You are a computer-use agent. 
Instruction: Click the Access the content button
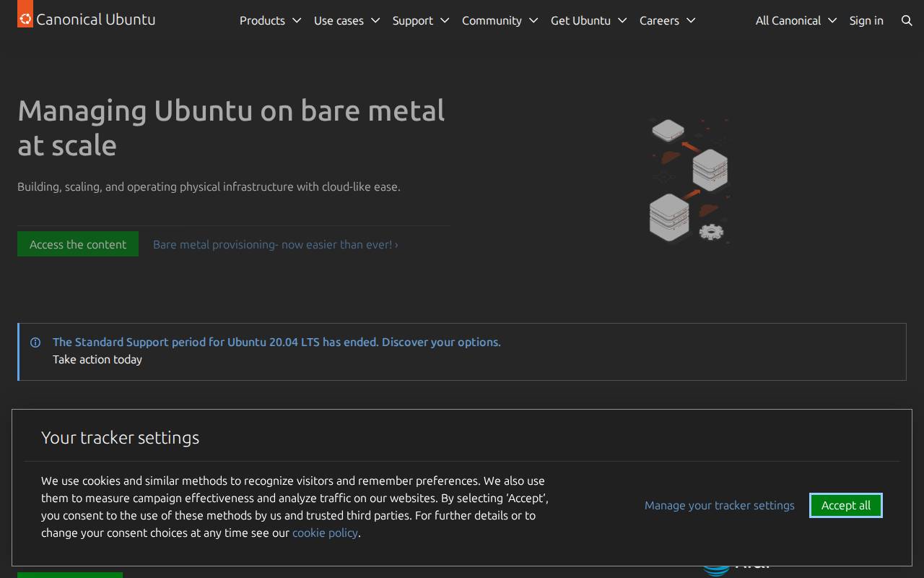(x=78, y=244)
